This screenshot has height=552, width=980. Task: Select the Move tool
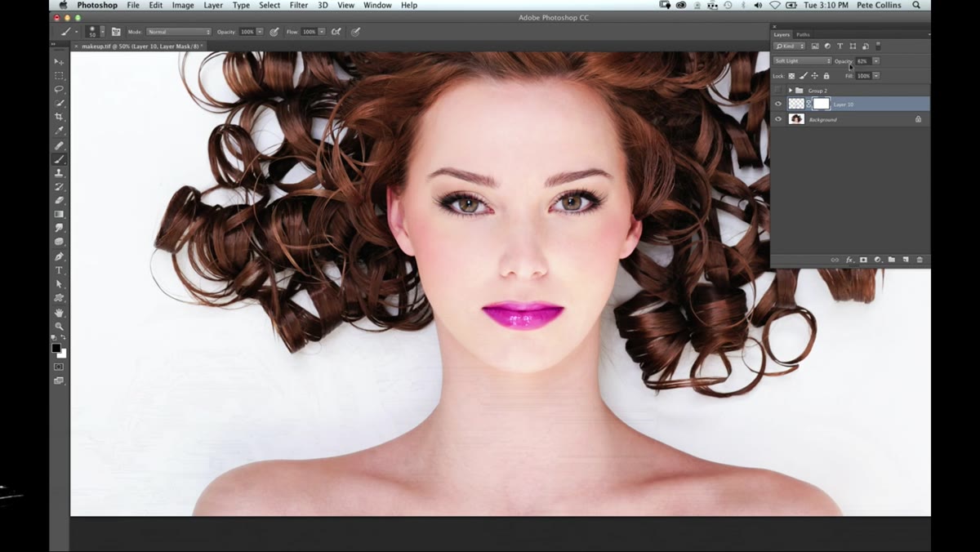click(59, 61)
